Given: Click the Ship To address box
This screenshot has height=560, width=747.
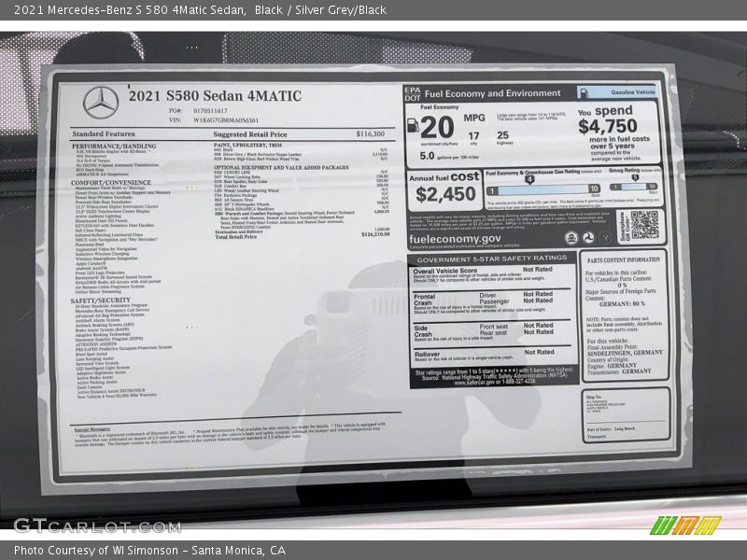Looking at the screenshot, I should [x=624, y=414].
